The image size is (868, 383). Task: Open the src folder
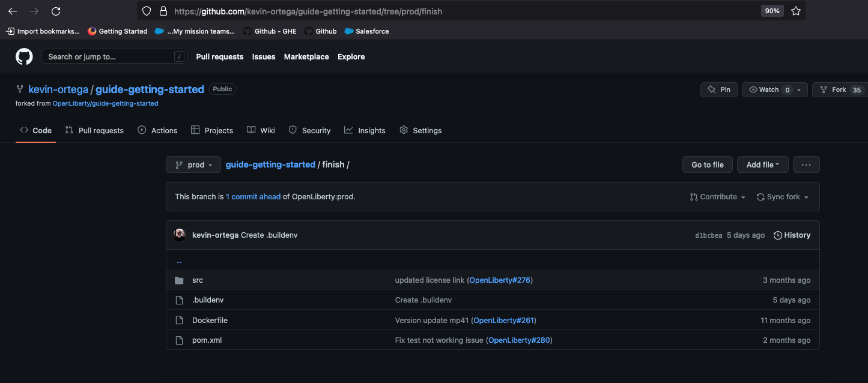coord(198,280)
